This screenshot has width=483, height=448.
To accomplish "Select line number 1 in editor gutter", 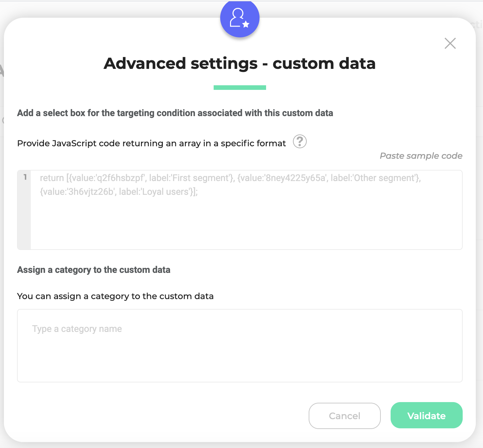I will coord(25,177).
